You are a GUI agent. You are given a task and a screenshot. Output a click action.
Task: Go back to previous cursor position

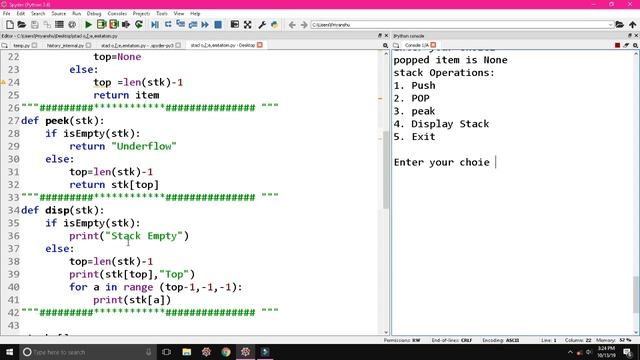pos(292,25)
